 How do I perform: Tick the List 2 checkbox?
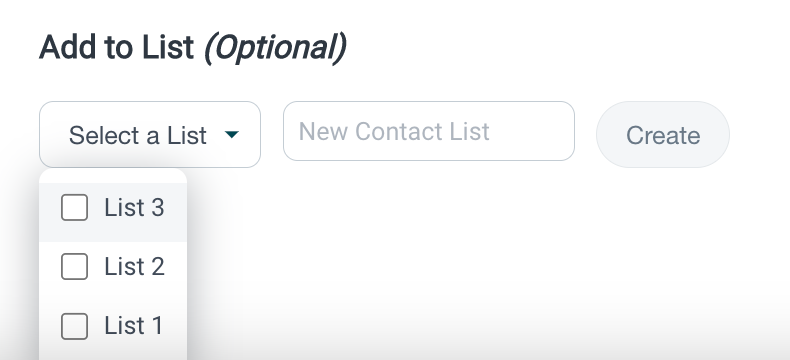pos(75,266)
